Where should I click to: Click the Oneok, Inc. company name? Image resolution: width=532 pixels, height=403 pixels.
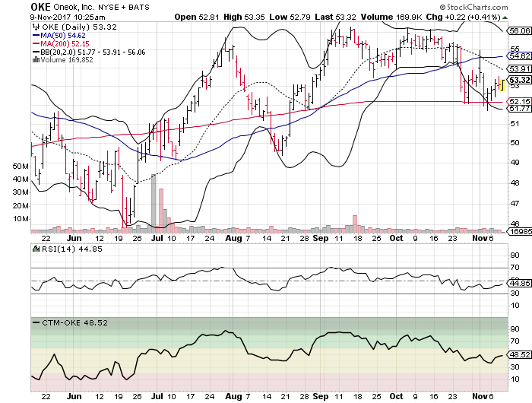pos(74,7)
